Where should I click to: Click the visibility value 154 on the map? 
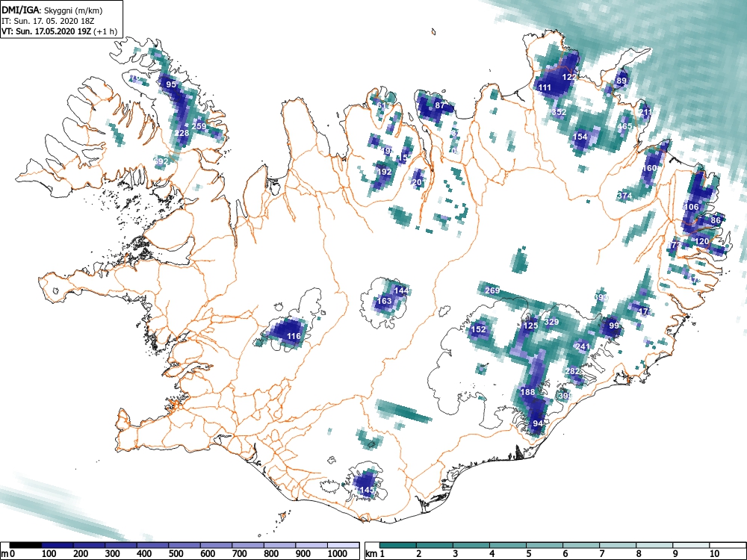tap(580, 137)
